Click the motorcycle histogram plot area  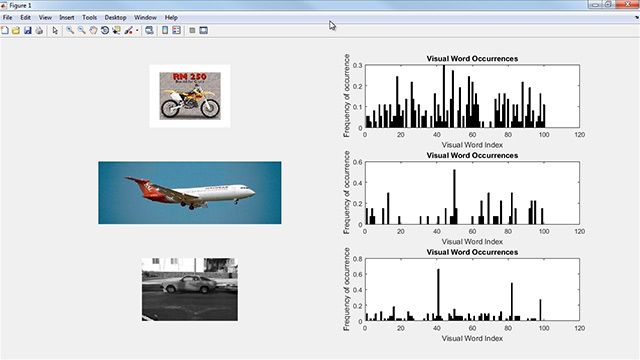[472, 96]
